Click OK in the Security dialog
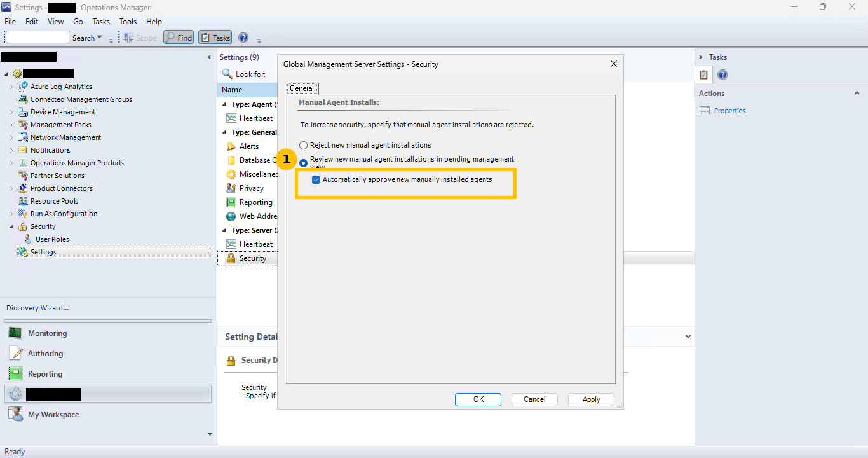This screenshot has width=868, height=458. (478, 399)
